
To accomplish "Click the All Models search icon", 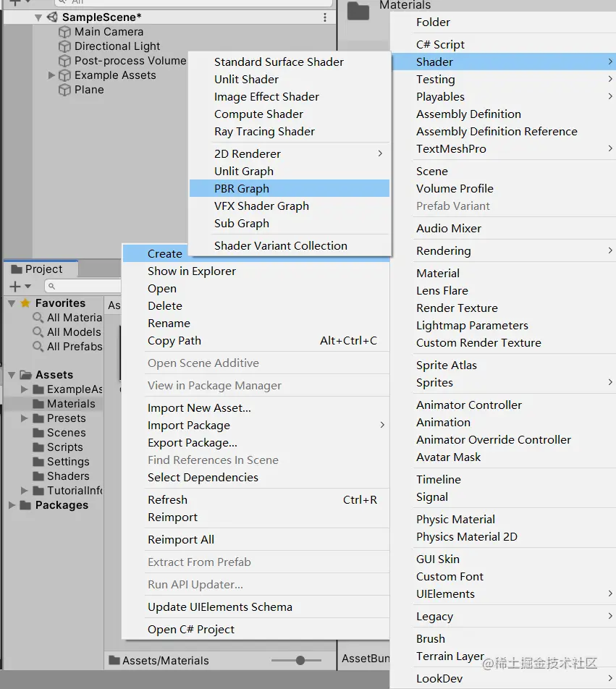I will [x=38, y=332].
